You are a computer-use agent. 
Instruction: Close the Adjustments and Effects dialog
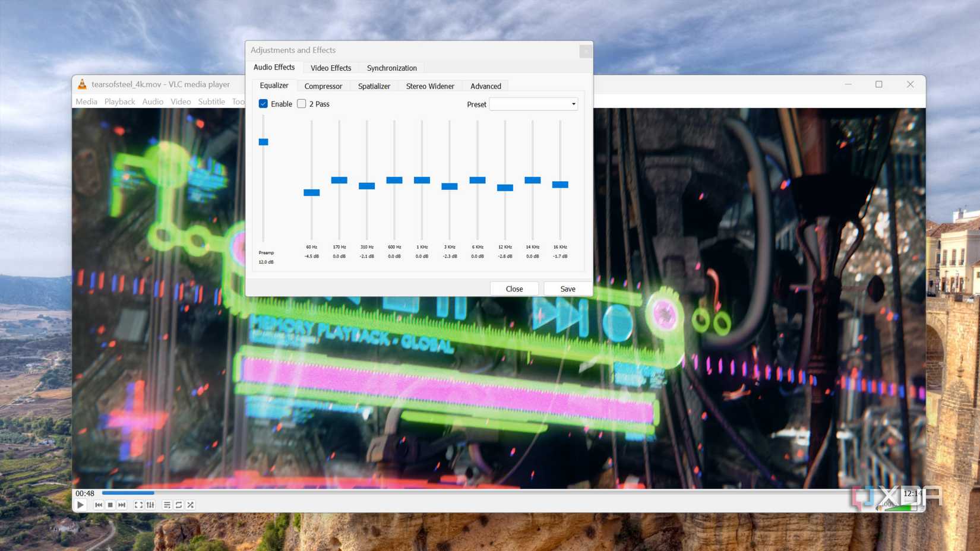514,289
